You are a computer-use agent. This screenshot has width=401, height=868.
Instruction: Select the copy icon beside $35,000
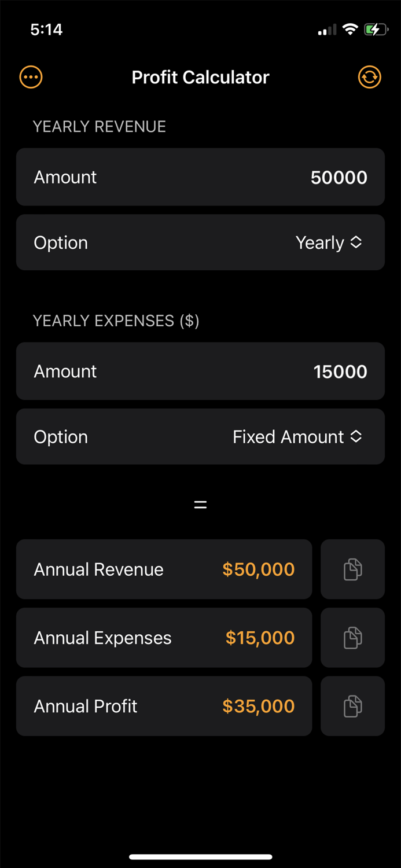(x=352, y=705)
